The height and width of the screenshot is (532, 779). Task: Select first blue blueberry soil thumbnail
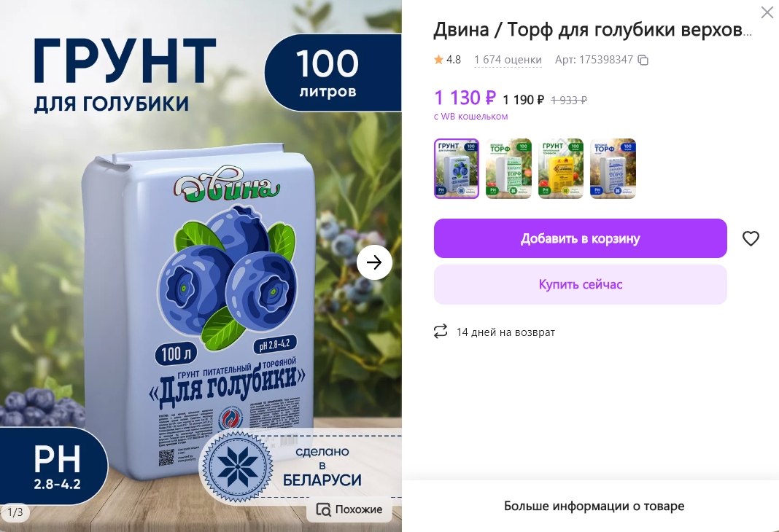(457, 169)
